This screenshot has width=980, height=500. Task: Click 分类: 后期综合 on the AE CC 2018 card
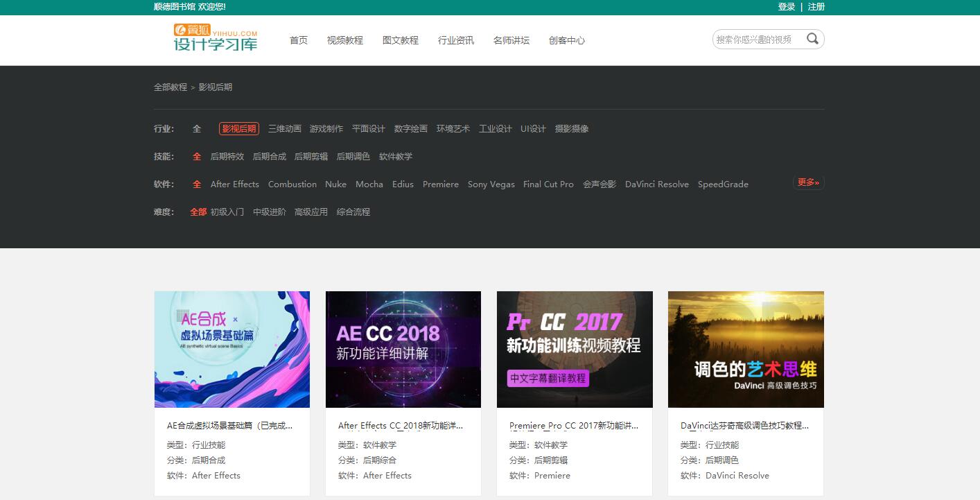click(x=367, y=460)
